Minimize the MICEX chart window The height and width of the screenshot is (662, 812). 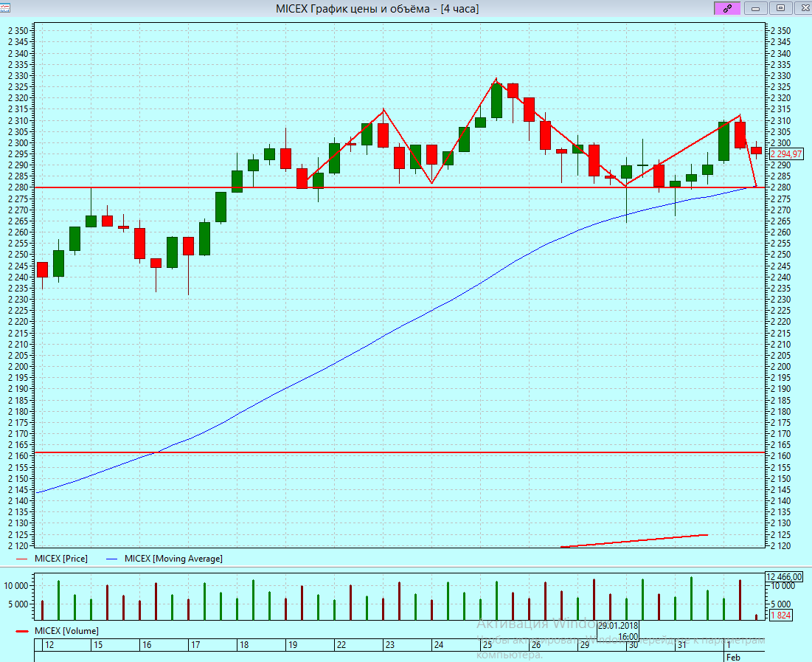(x=755, y=8)
